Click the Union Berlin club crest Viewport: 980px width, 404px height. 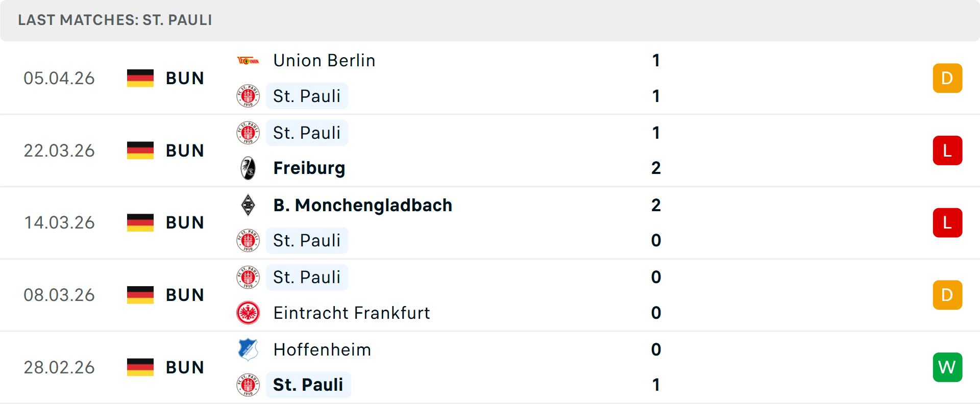point(248,60)
